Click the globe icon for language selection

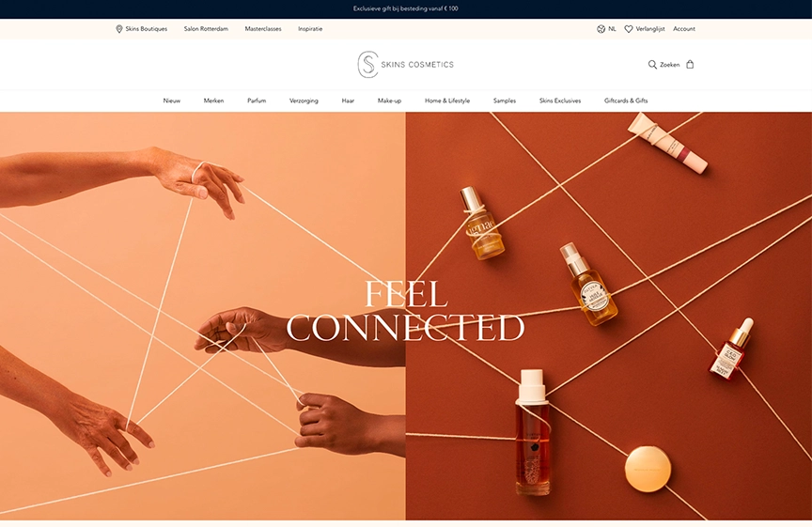pyautogui.click(x=601, y=29)
